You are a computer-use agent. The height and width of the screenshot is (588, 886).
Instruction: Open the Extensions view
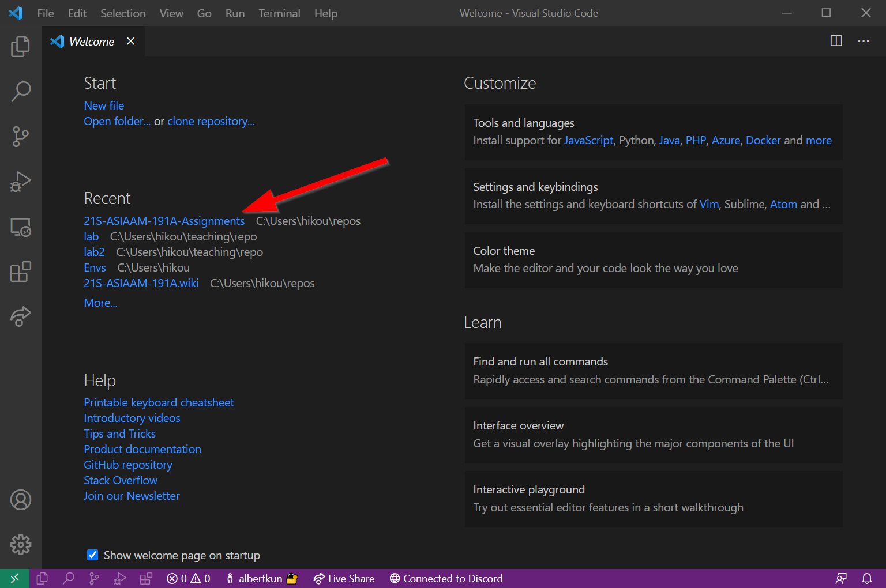pos(21,272)
